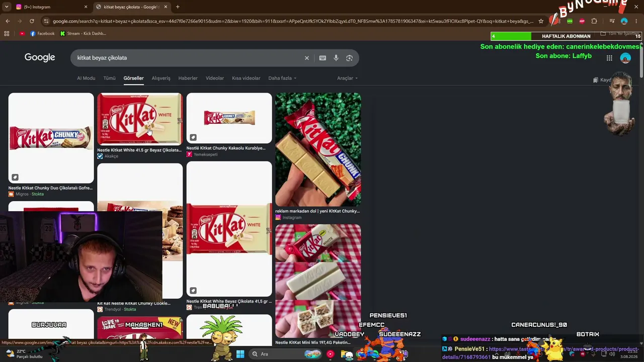Open the tab search dropdown arrow

pyautogui.click(x=7, y=7)
